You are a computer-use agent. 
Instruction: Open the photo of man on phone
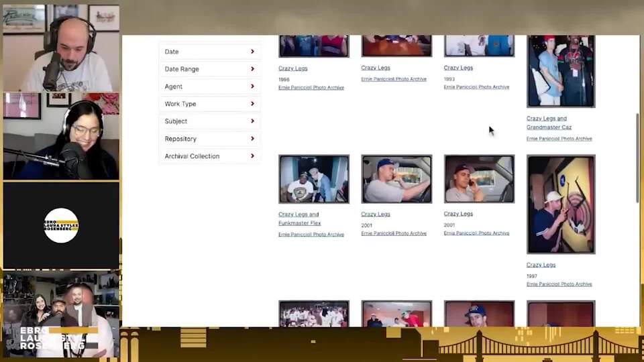[479, 179]
